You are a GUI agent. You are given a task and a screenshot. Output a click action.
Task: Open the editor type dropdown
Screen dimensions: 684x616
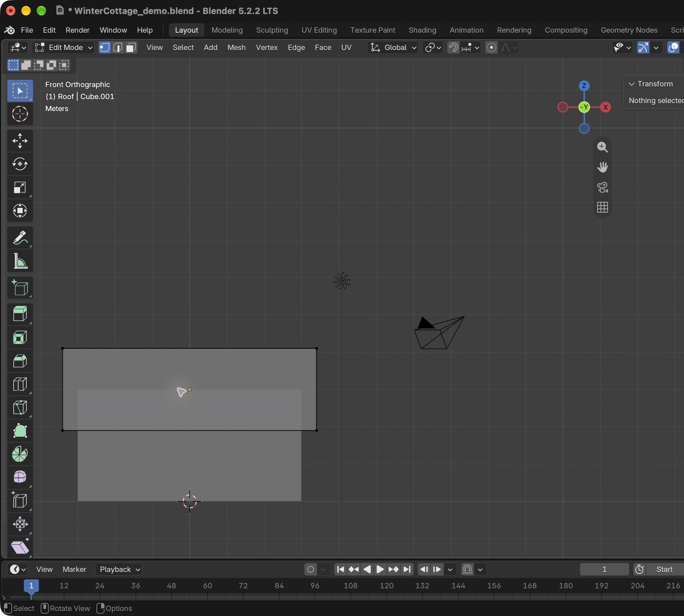pyautogui.click(x=18, y=48)
